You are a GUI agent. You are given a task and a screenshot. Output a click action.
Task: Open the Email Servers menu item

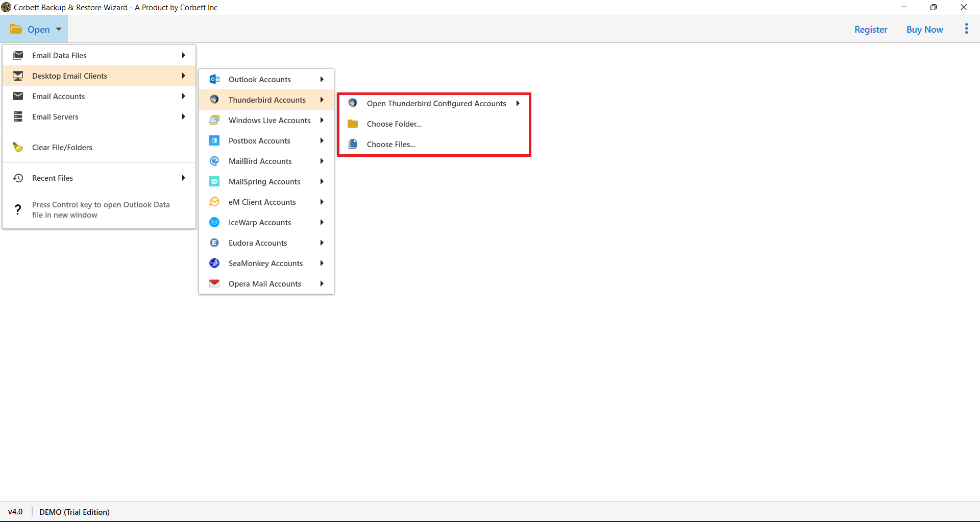pos(99,116)
